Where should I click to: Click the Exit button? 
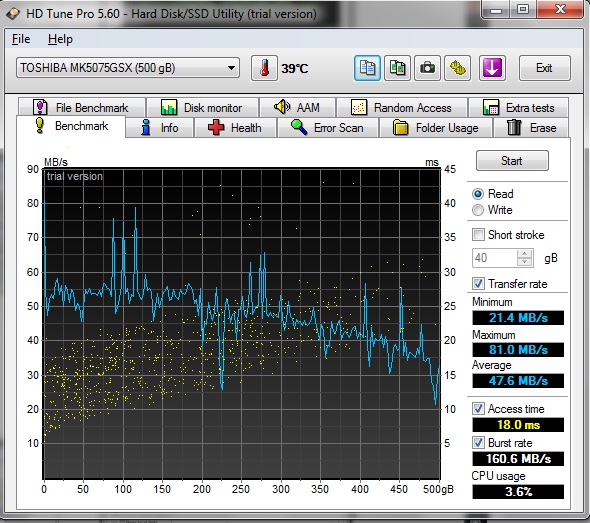point(544,68)
